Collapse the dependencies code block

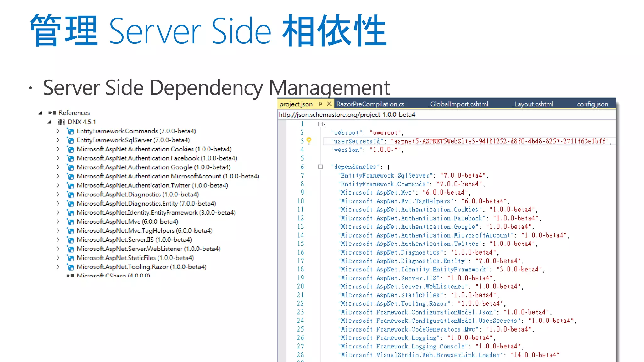pos(320,167)
